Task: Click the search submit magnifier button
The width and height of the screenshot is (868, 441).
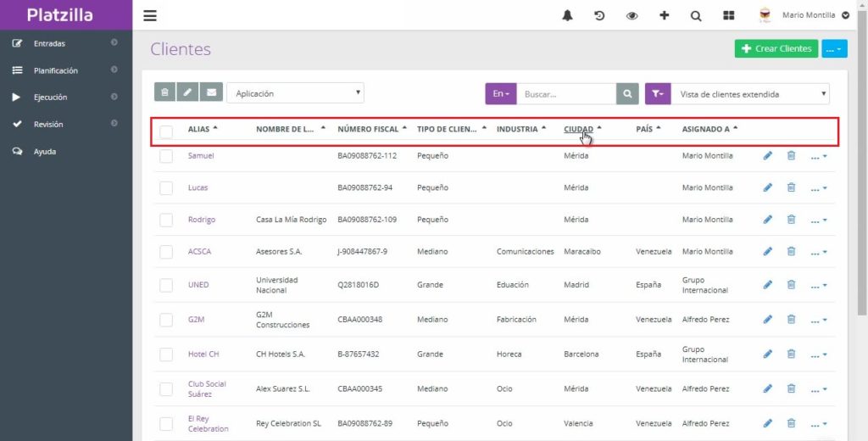Action: point(627,94)
